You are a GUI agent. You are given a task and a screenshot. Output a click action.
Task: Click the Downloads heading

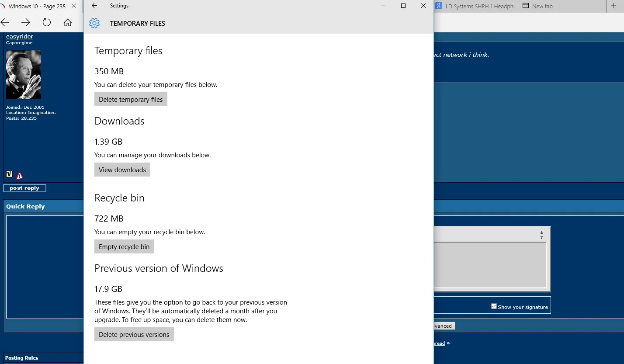[x=119, y=121]
